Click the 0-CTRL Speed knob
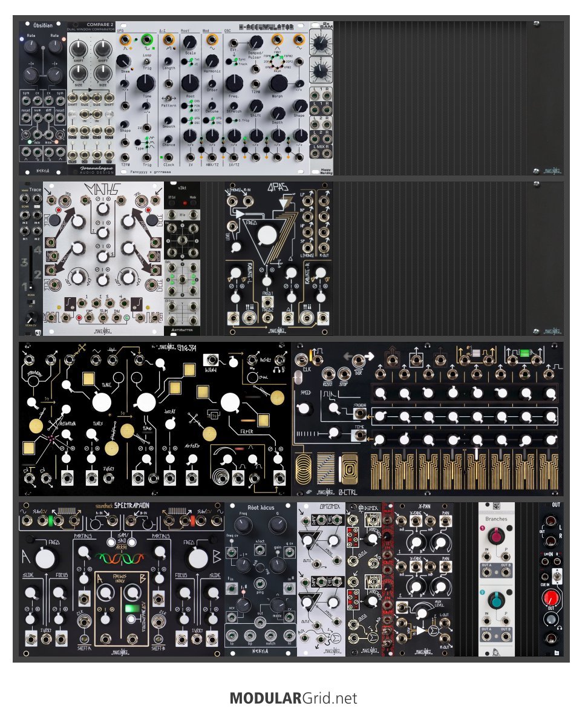 305,408
